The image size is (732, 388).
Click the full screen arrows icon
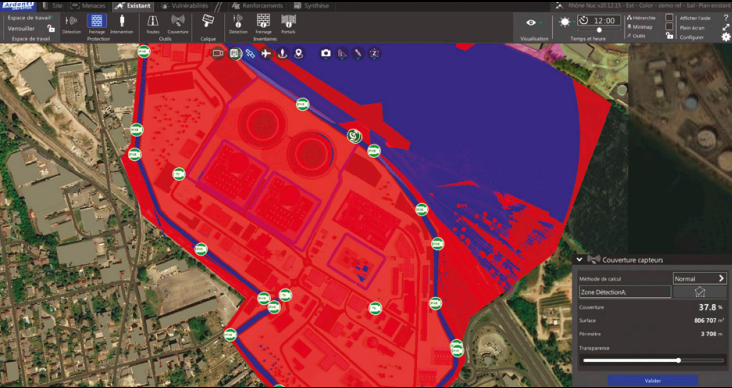pos(726,28)
